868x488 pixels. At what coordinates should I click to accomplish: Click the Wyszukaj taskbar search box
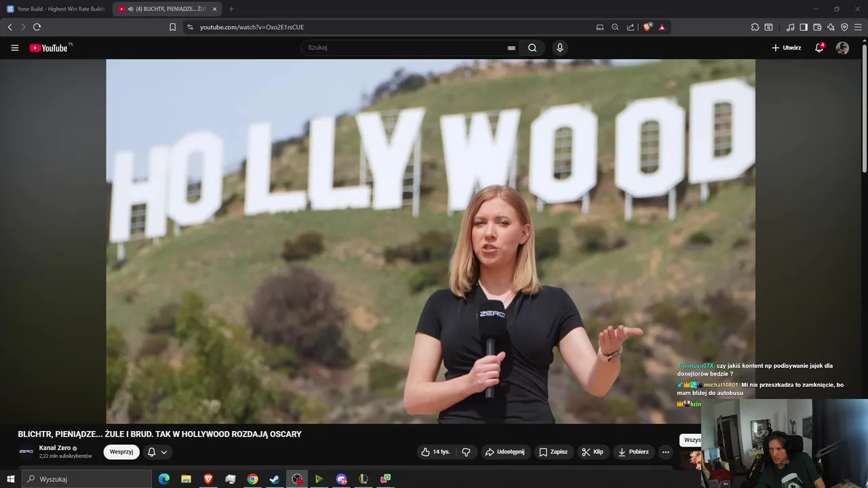click(87, 479)
